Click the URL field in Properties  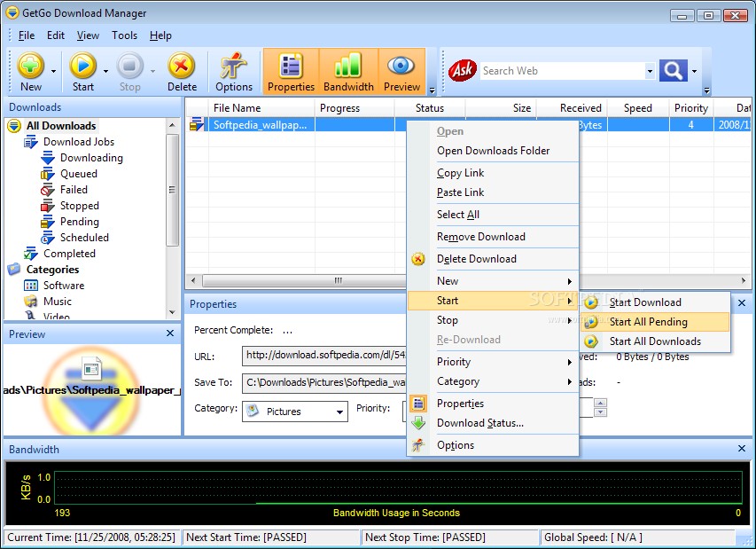tap(324, 356)
